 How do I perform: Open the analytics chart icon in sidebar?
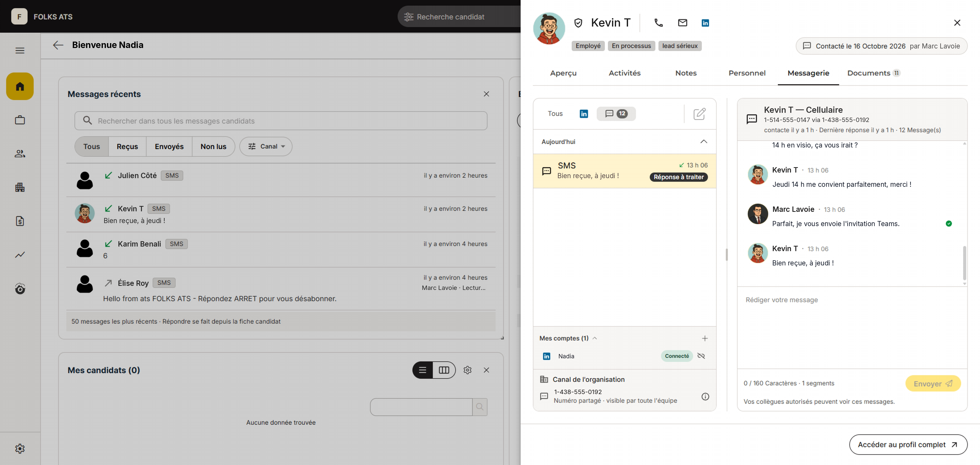pos(20,254)
